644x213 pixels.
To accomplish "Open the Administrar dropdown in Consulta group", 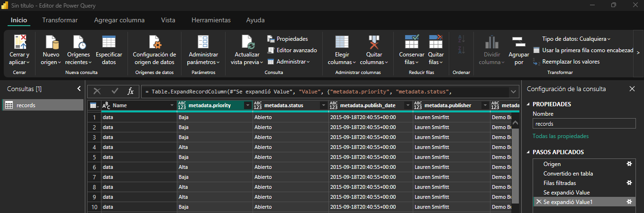I will click(288, 62).
